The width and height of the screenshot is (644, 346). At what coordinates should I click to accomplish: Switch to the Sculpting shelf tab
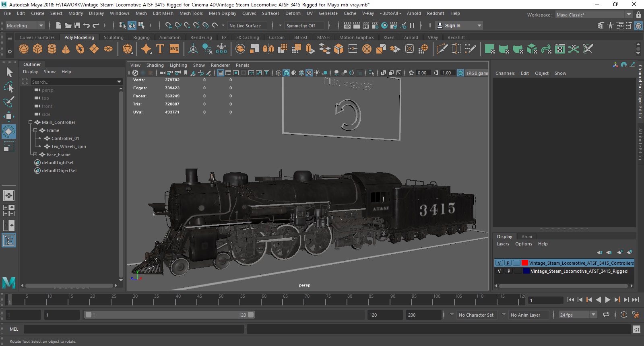(x=114, y=37)
